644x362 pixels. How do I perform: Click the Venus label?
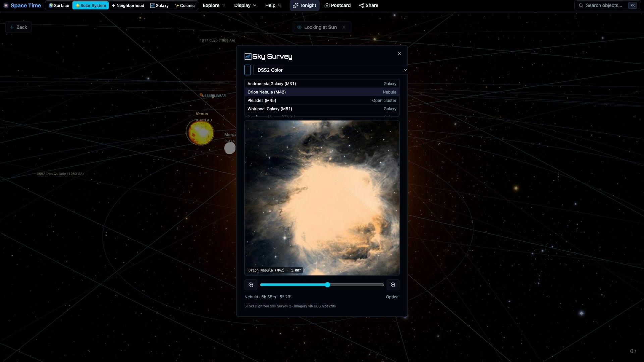click(202, 114)
